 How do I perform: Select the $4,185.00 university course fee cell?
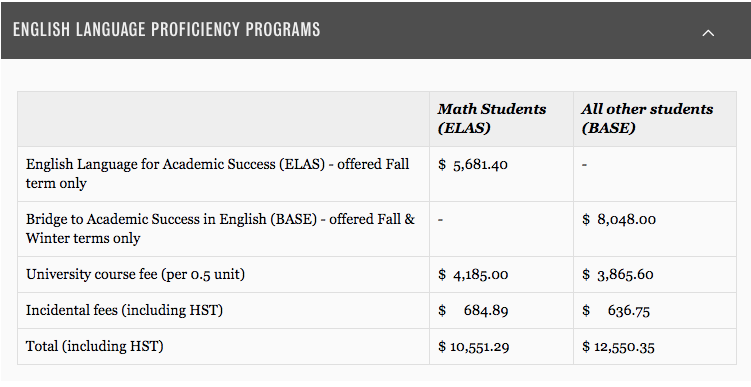(473, 275)
